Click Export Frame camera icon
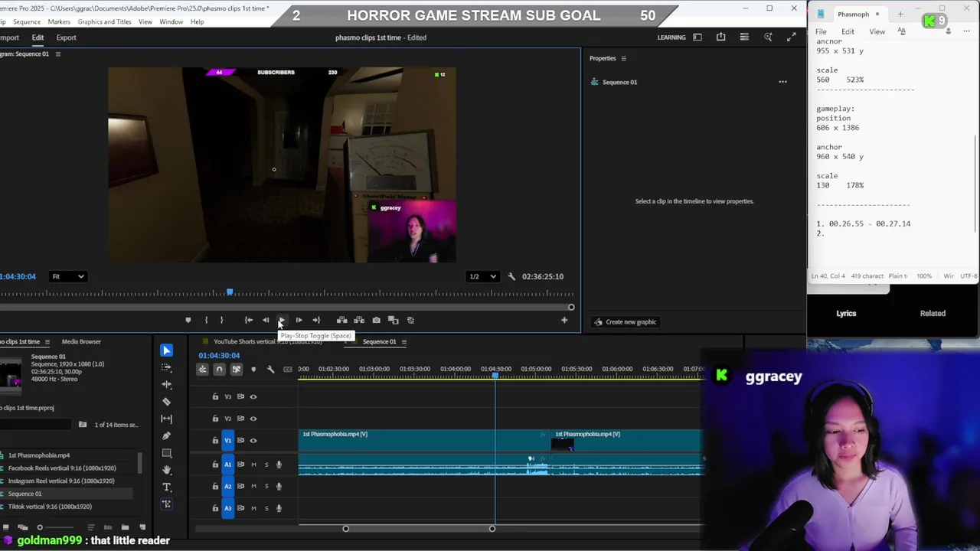Screen dimensions: 980x551 [x=376, y=320]
